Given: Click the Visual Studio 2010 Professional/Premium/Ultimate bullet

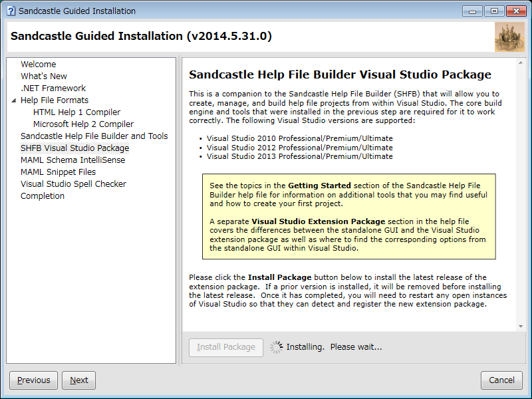Looking at the screenshot, I should tap(300, 138).
